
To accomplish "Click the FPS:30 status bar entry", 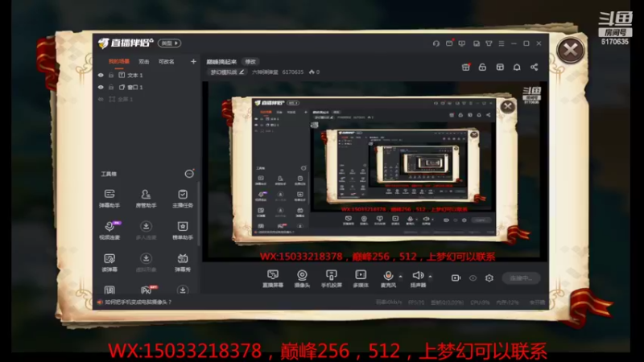I will 416,302.
